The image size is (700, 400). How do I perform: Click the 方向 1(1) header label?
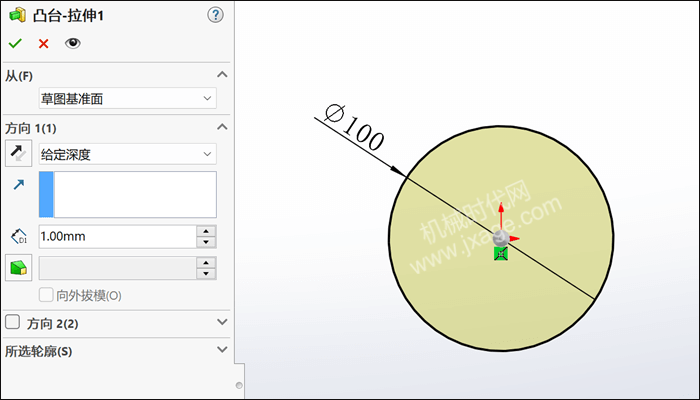point(31,129)
